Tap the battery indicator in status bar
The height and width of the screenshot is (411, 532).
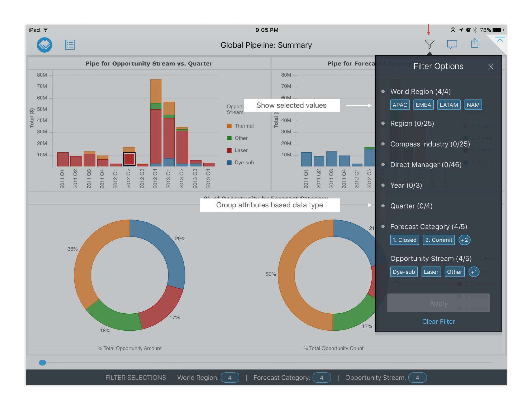coord(498,30)
